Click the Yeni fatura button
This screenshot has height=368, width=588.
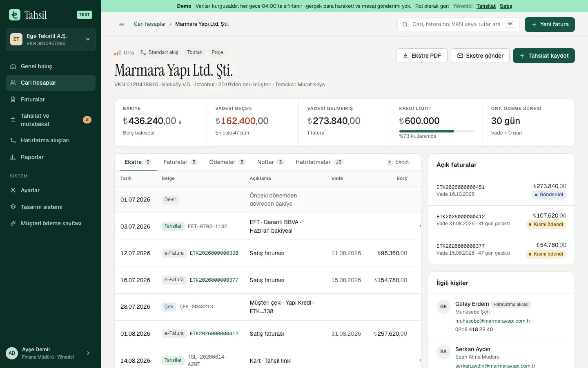(550, 25)
